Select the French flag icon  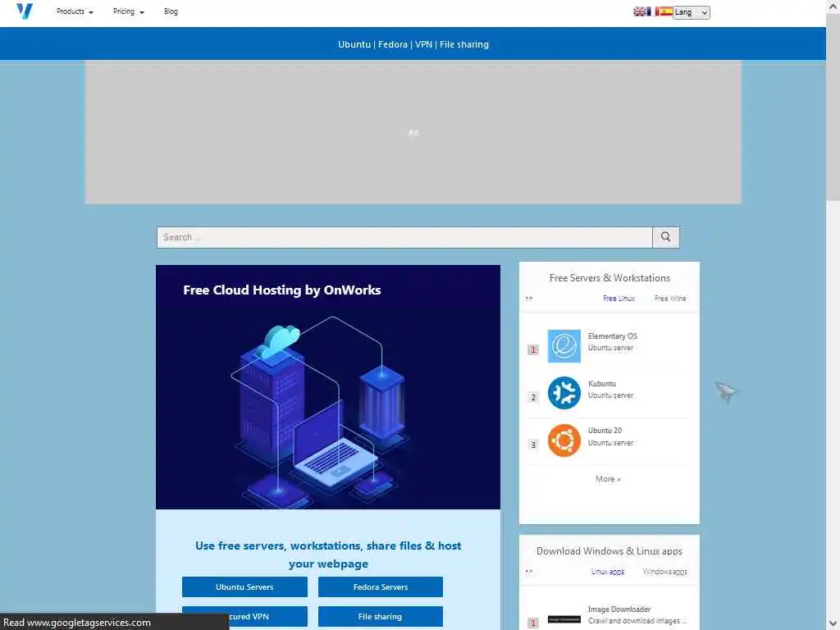point(652,11)
